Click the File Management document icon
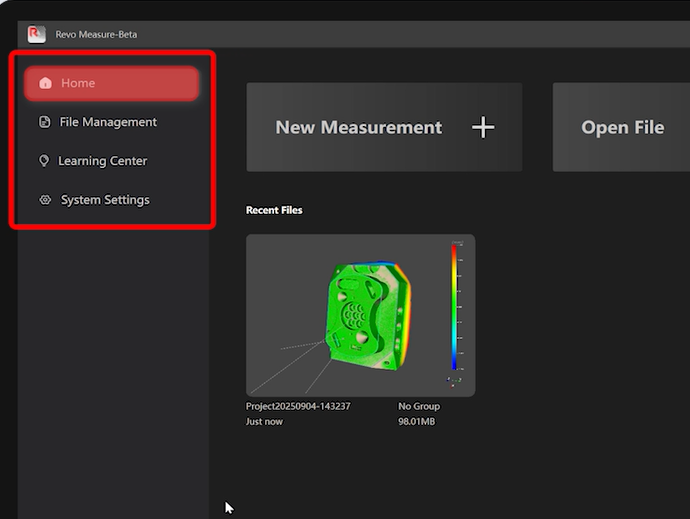This screenshot has width=690, height=519. [44, 122]
